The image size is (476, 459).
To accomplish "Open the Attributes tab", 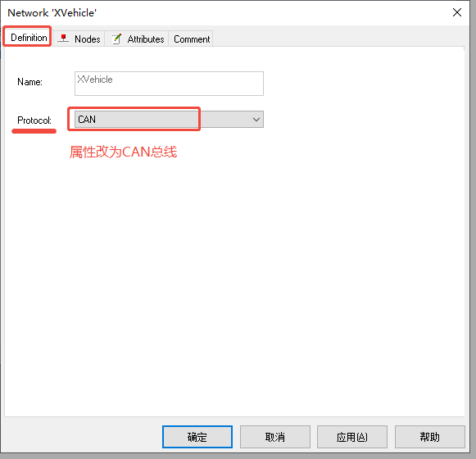I will [x=137, y=39].
